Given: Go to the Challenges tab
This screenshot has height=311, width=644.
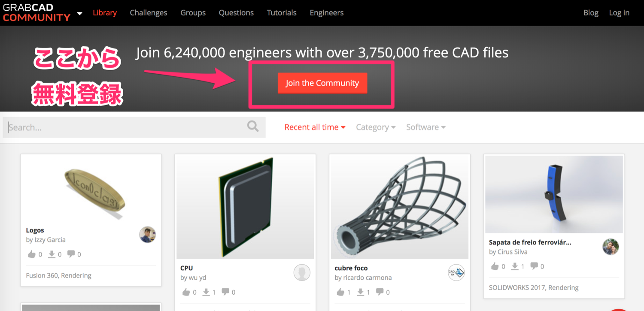Looking at the screenshot, I should (x=149, y=13).
